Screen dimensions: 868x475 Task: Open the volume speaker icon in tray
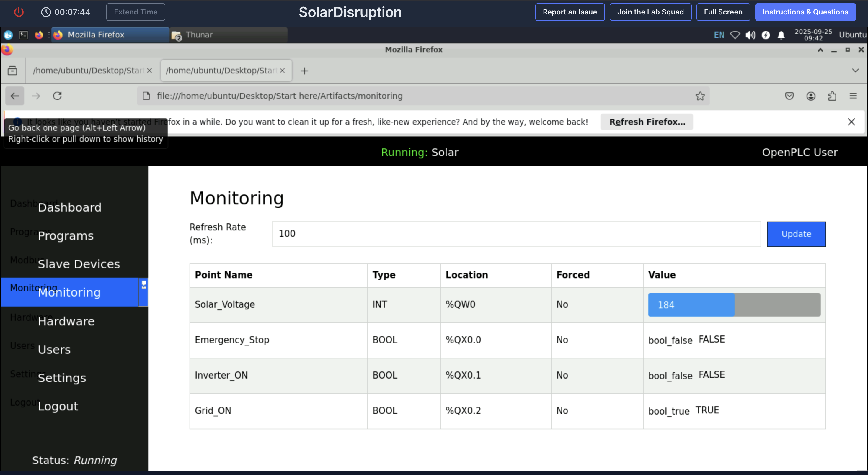click(x=750, y=35)
